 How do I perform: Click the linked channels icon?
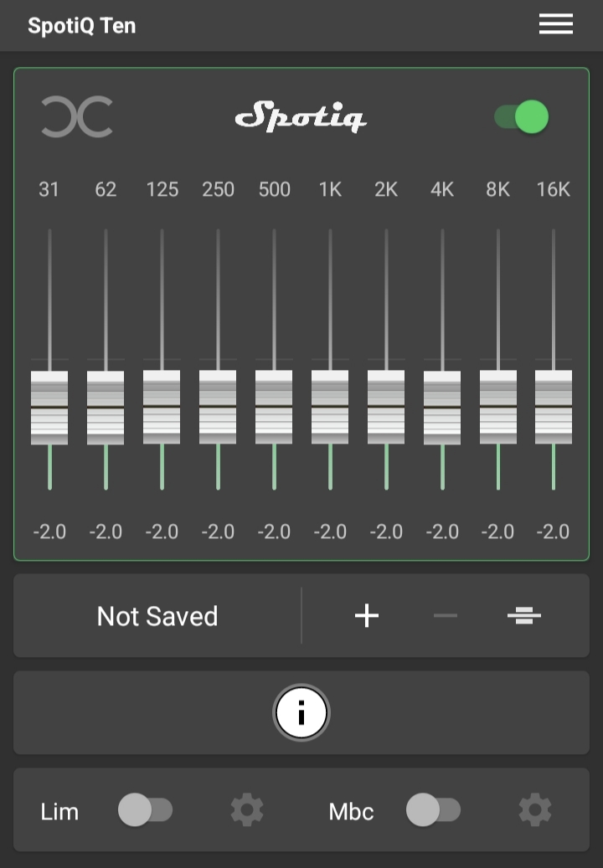[x=77, y=117]
